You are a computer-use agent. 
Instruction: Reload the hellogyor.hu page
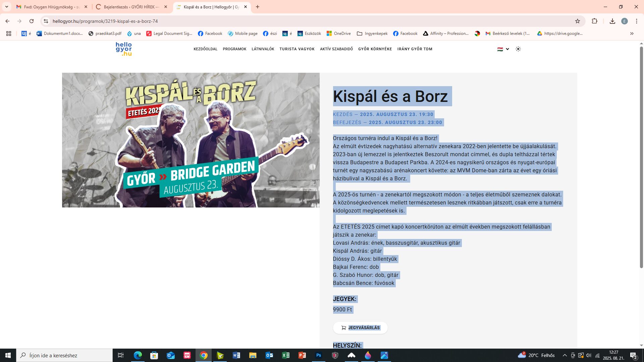[x=32, y=21]
